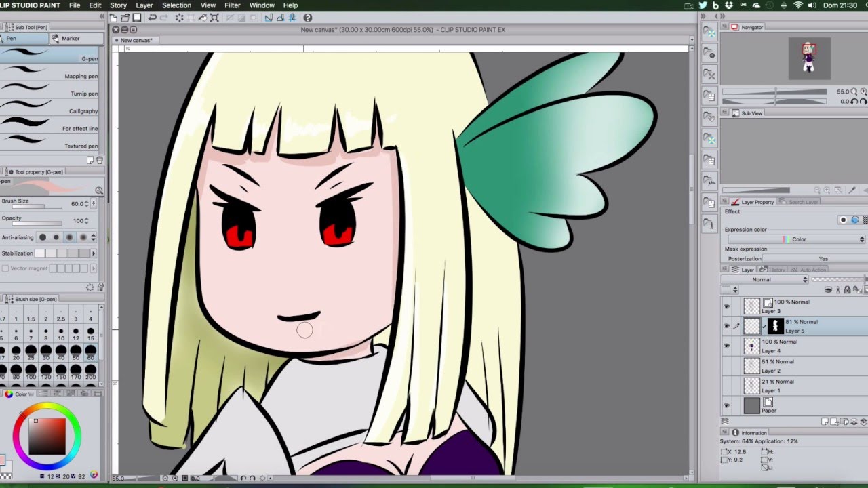Select the blue tone effect icon in Layer Property
This screenshot has width=868, height=488.
coord(855,220)
